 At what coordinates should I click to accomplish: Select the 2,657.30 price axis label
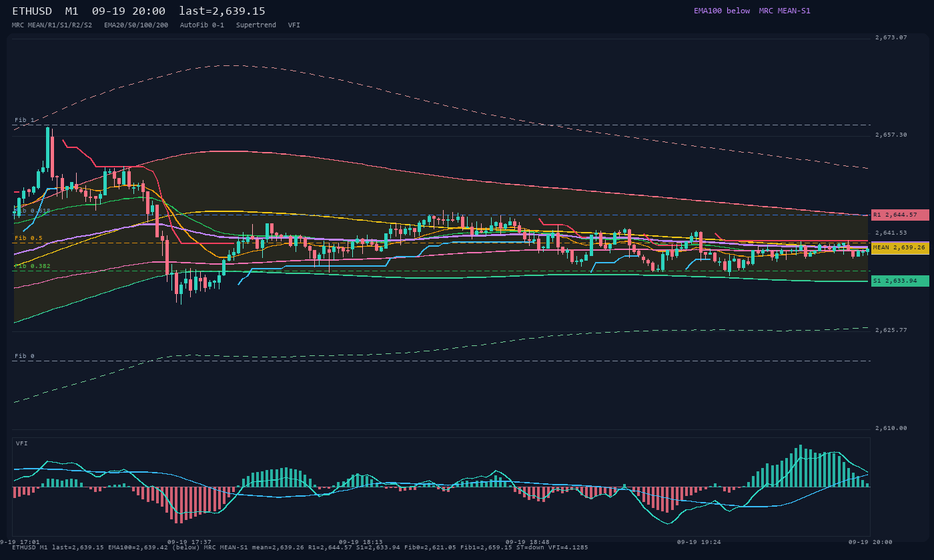click(x=891, y=135)
